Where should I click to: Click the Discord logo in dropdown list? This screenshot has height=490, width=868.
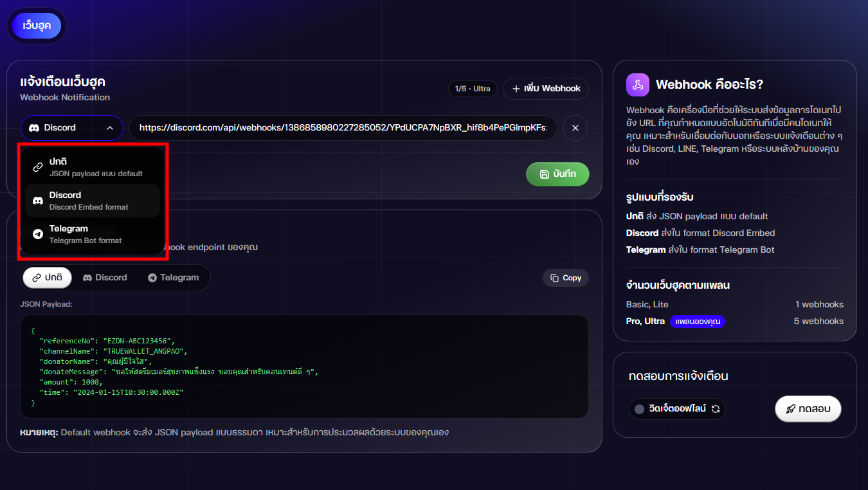point(38,201)
